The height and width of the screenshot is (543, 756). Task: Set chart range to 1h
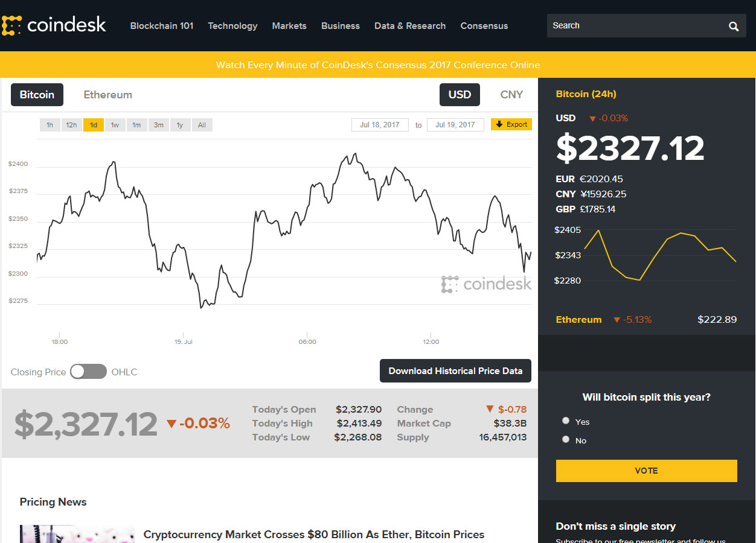click(x=50, y=125)
